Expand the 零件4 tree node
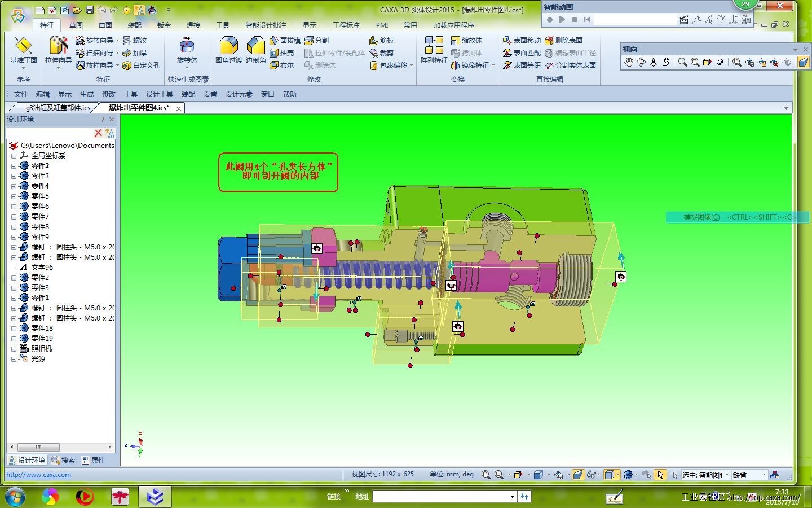The width and height of the screenshot is (812, 508). pos(14,186)
